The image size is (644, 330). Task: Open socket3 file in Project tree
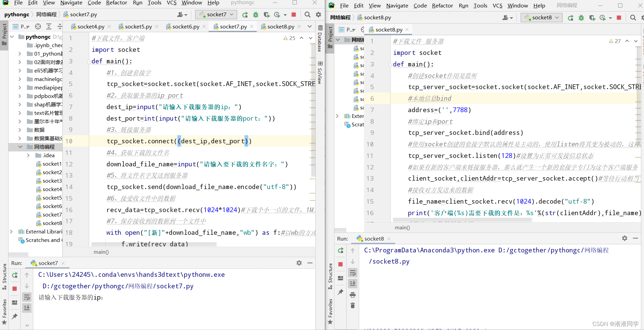[x=49, y=181]
